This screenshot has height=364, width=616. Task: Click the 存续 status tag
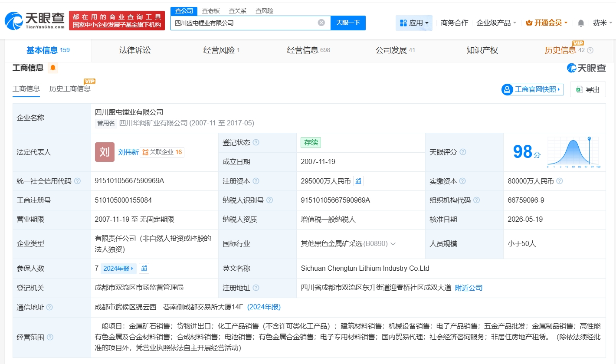[x=311, y=142]
